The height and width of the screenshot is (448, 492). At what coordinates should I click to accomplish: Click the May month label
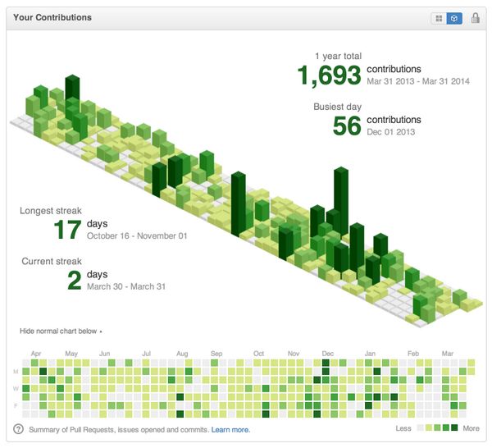pyautogui.click(x=71, y=354)
